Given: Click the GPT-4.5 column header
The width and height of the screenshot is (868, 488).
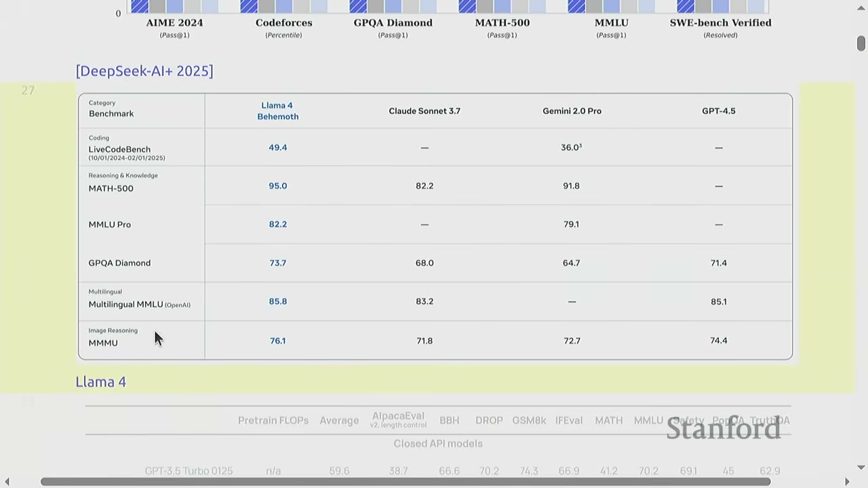Looking at the screenshot, I should pyautogui.click(x=719, y=110).
